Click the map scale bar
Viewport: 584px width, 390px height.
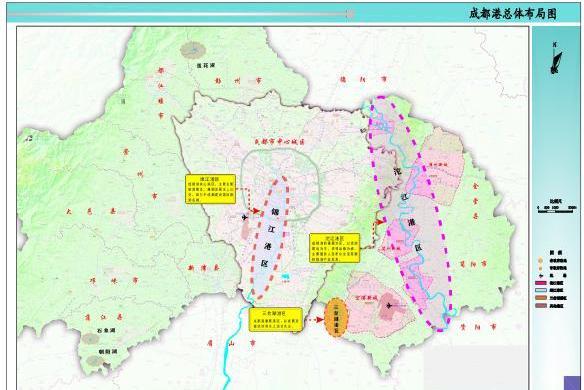(x=555, y=211)
